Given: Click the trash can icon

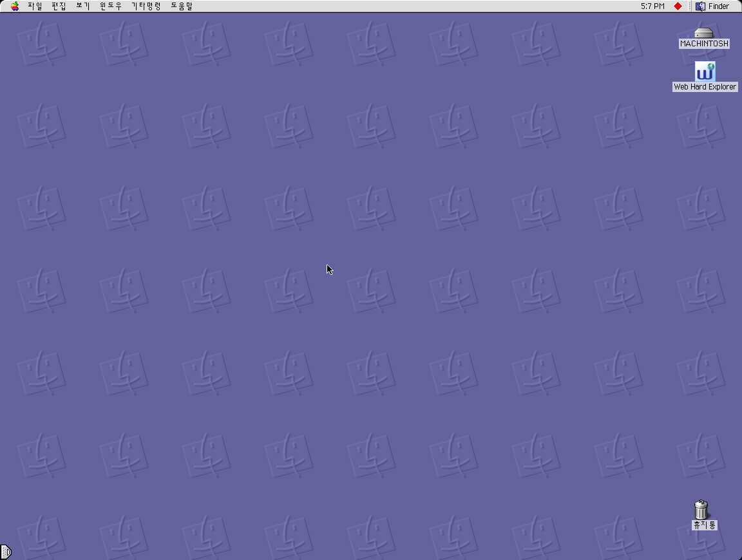Looking at the screenshot, I should pos(701,509).
